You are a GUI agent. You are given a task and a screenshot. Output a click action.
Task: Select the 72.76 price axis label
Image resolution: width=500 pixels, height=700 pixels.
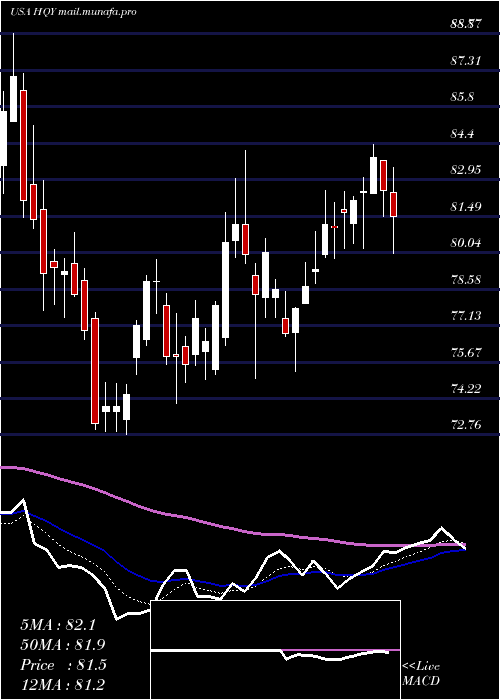465,425
